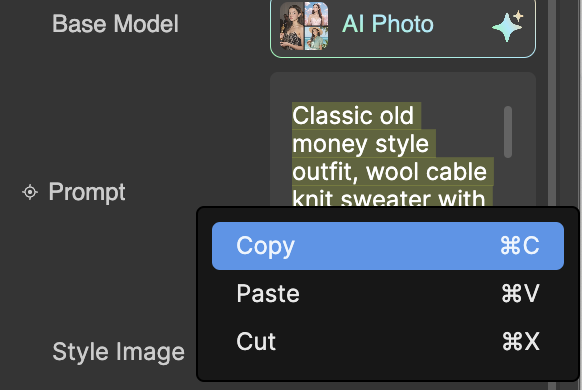Screen dimensions: 582x390
Task: Choose Cut in the context menu
Action: pyautogui.click(x=388, y=341)
